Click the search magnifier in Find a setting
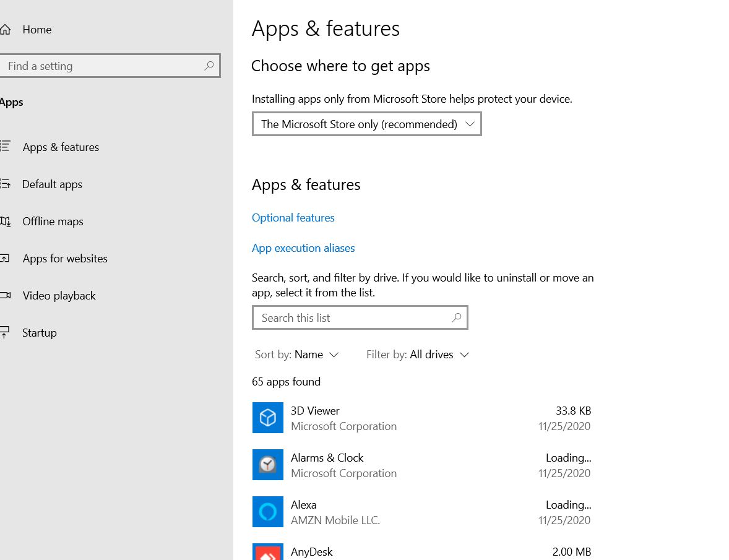 tap(209, 66)
